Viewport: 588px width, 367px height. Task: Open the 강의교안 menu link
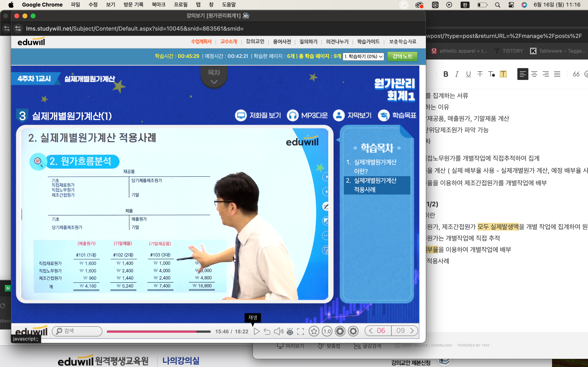[x=255, y=42]
